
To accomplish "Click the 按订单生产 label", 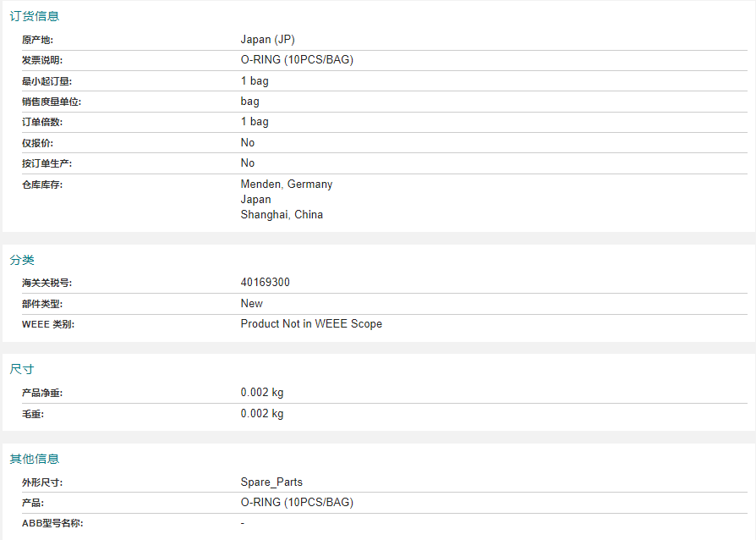I will (x=47, y=163).
